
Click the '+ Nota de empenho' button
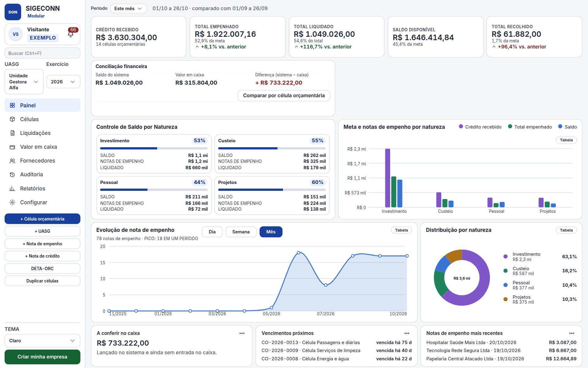[x=42, y=244]
